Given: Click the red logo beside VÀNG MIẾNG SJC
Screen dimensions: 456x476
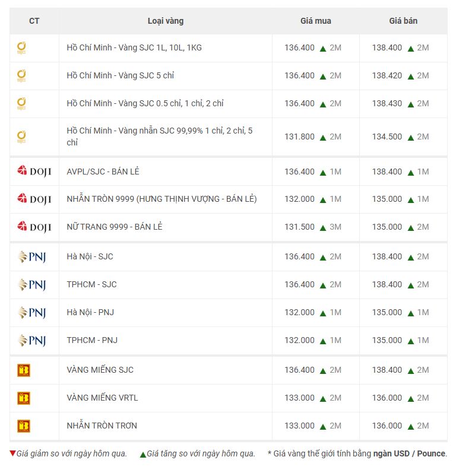Looking at the screenshot, I should pyautogui.click(x=24, y=370).
